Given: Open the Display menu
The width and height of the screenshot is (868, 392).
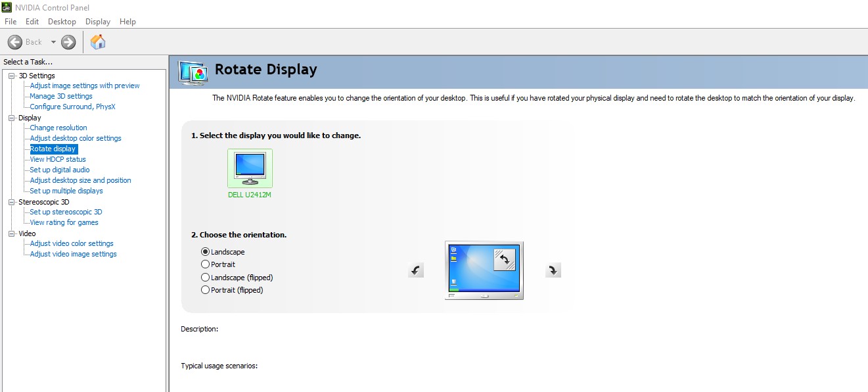Looking at the screenshot, I should pos(98,22).
